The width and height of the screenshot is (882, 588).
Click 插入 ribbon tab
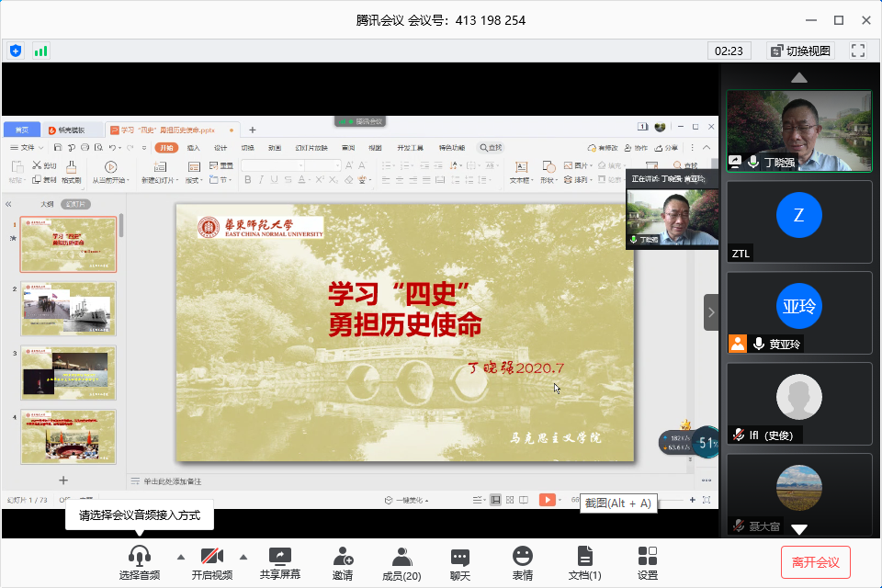point(194,147)
